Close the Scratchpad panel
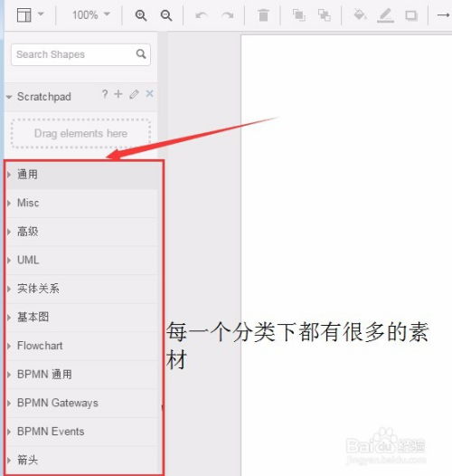The width and height of the screenshot is (452, 476). click(149, 94)
